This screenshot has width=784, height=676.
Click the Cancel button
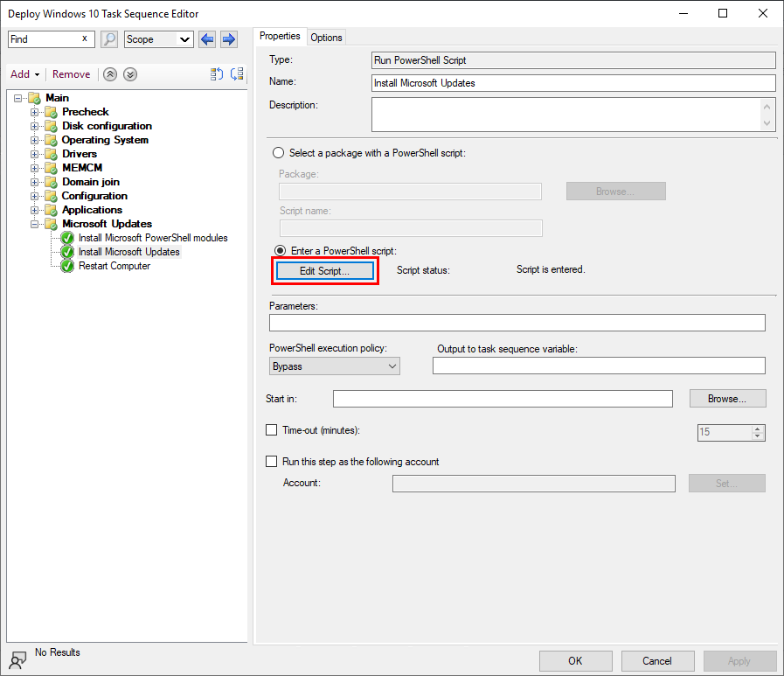(657, 661)
